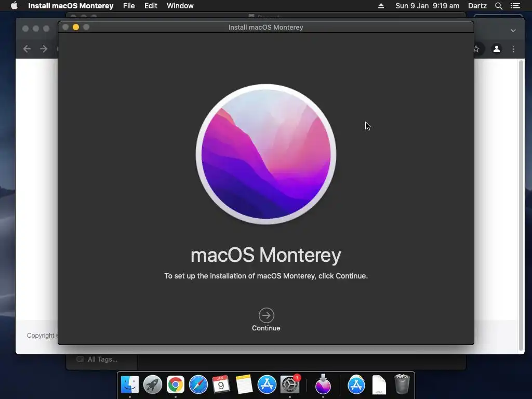Open Spotlight search magnifier icon
The height and width of the screenshot is (399, 532).
[x=498, y=6]
